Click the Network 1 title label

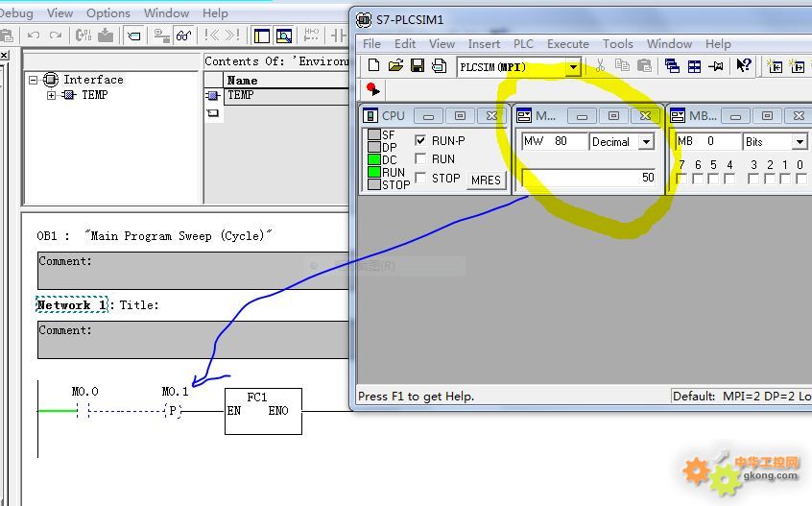pos(72,305)
